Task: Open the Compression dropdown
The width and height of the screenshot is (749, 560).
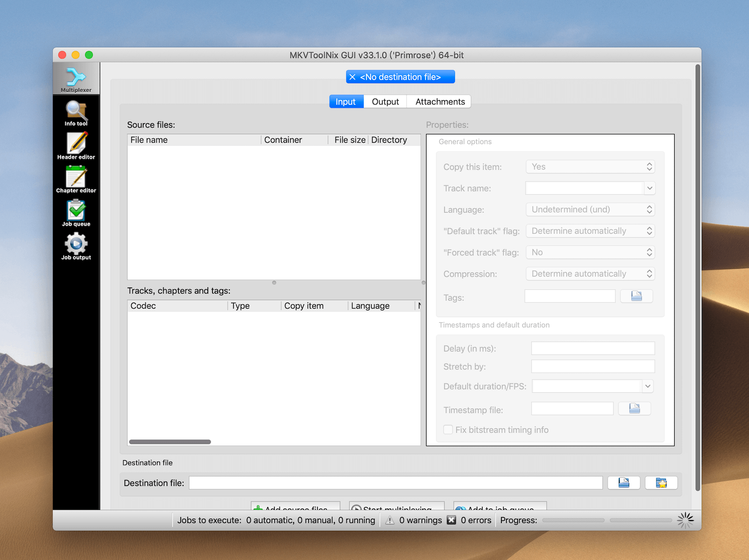Action: pos(590,274)
